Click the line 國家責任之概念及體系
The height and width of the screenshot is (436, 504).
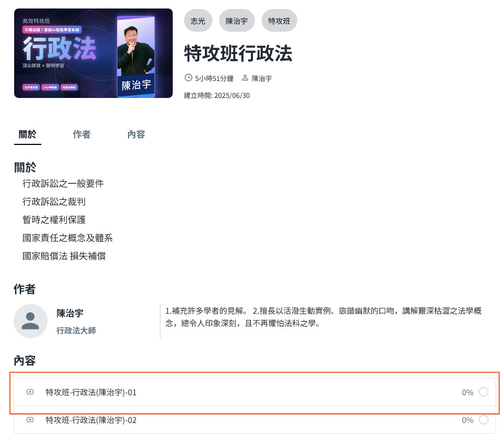click(67, 238)
